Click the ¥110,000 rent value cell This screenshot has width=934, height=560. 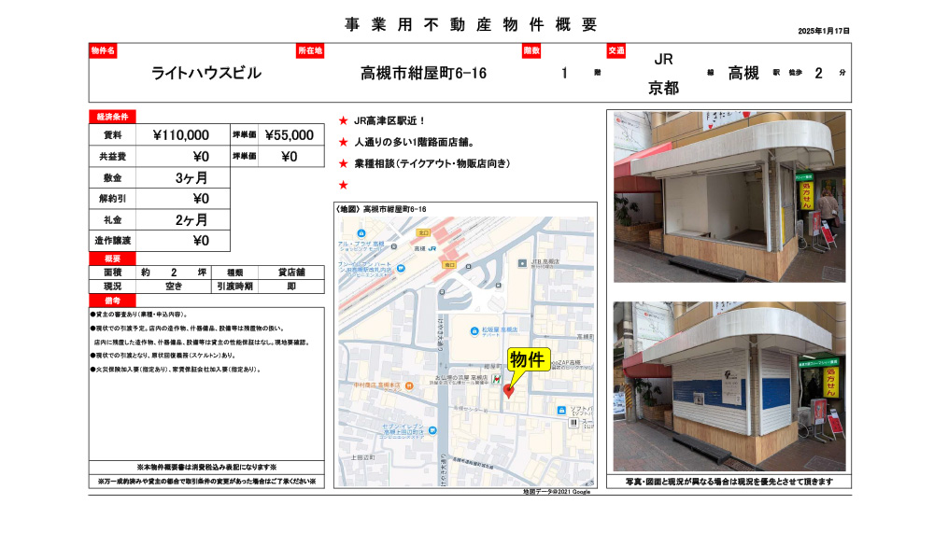click(182, 133)
